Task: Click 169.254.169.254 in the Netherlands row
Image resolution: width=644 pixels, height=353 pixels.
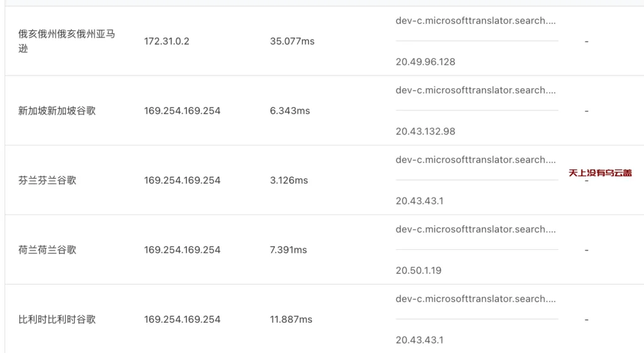Action: (x=182, y=249)
